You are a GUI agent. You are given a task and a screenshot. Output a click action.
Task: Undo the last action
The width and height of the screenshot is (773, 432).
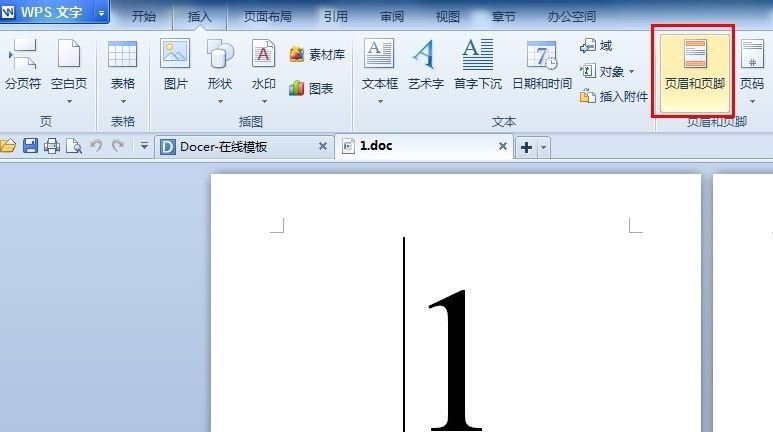pos(96,145)
